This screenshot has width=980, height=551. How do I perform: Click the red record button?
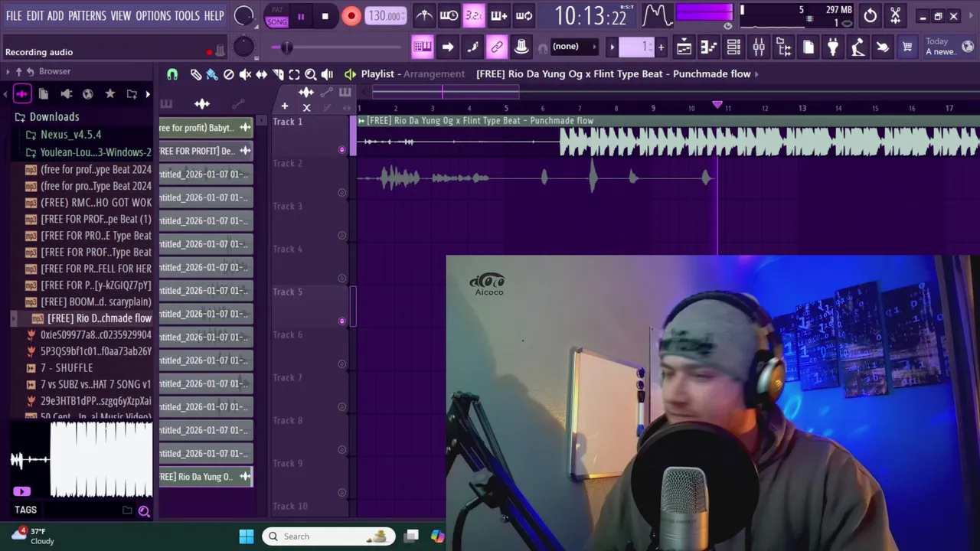click(351, 16)
